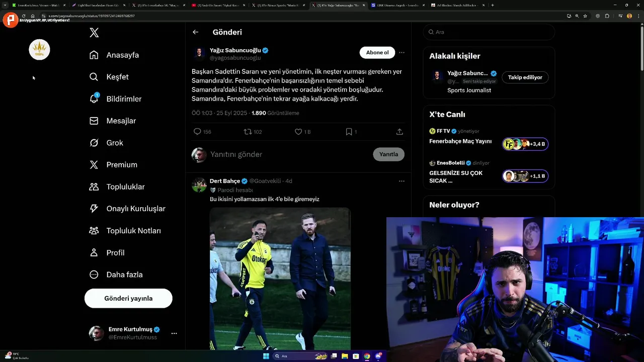644x362 pixels.
Task: Click Chrome icon in taskbar
Action: point(367,356)
